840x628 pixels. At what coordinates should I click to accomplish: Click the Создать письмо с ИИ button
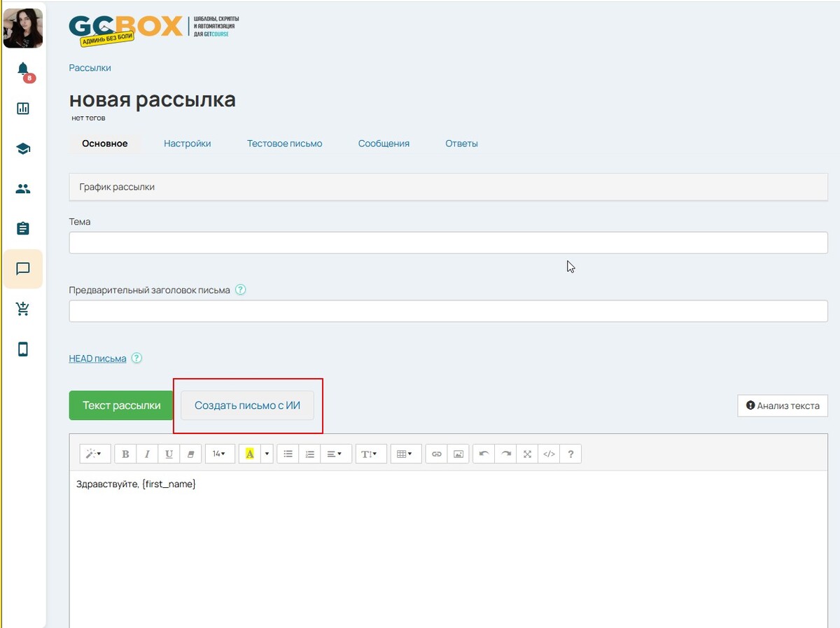247,405
